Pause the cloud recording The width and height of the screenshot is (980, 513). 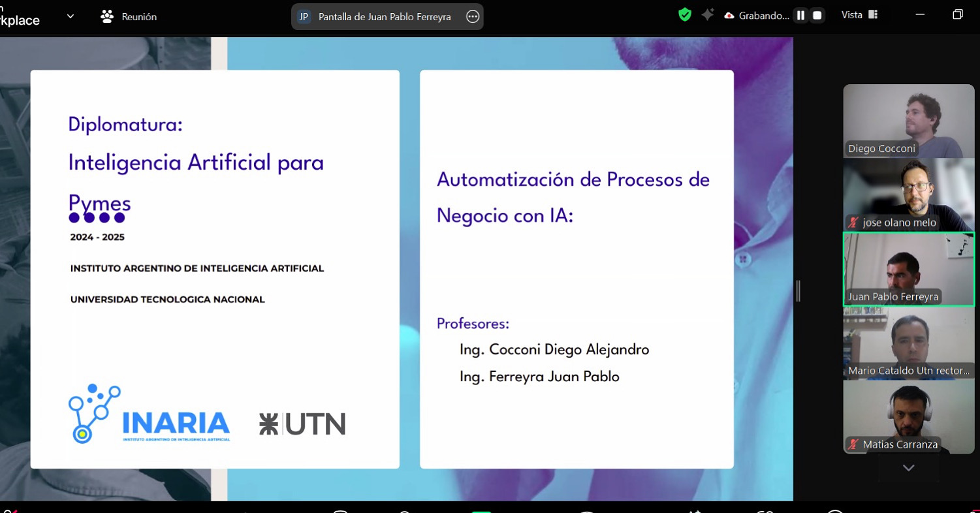pos(800,16)
